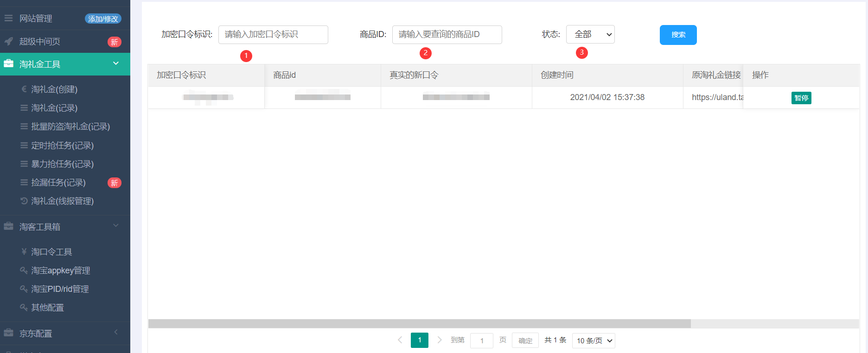The image size is (868, 353).
Task: Open 网站管理 menu
Action: (x=36, y=19)
